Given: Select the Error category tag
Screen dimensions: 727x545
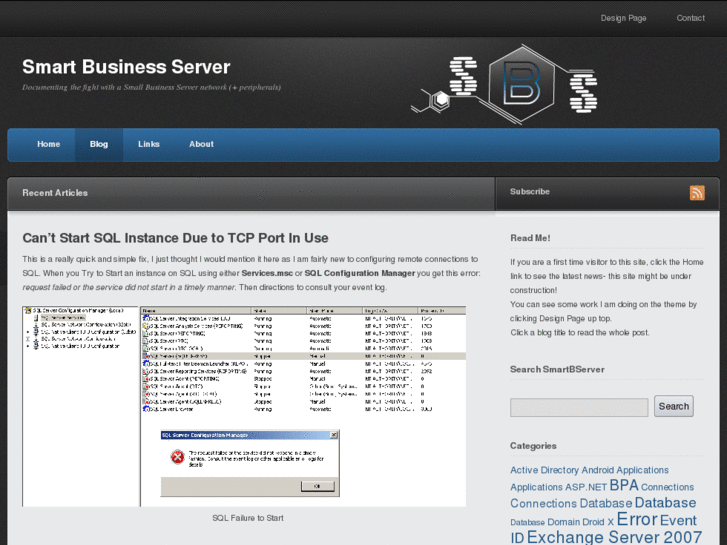Looking at the screenshot, I should click(637, 519).
